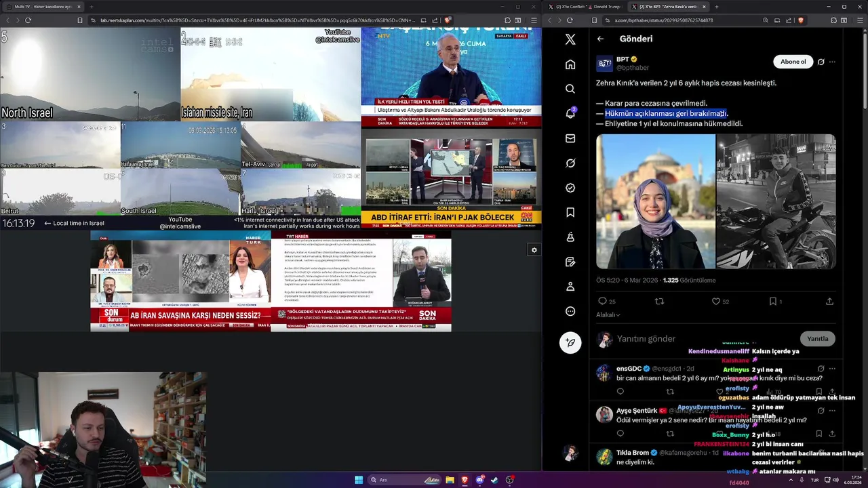Compose a new post with feather button

[x=570, y=342]
